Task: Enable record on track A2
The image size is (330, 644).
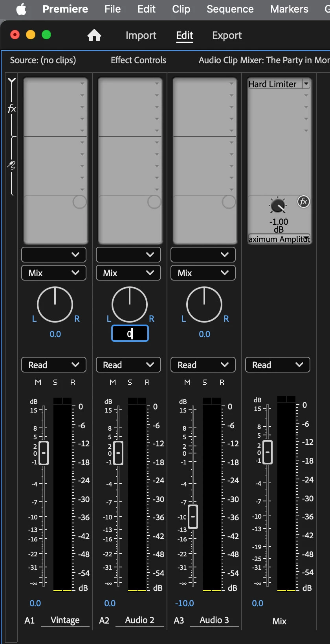Action: click(147, 382)
